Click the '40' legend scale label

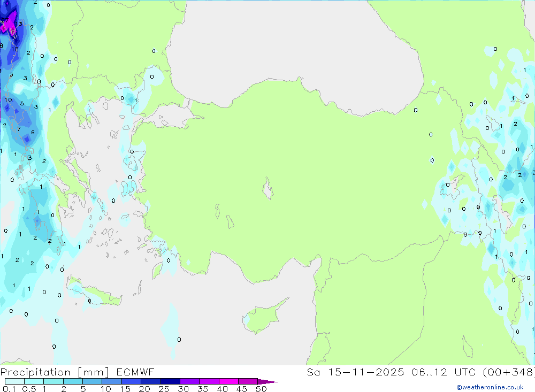[x=222, y=389]
